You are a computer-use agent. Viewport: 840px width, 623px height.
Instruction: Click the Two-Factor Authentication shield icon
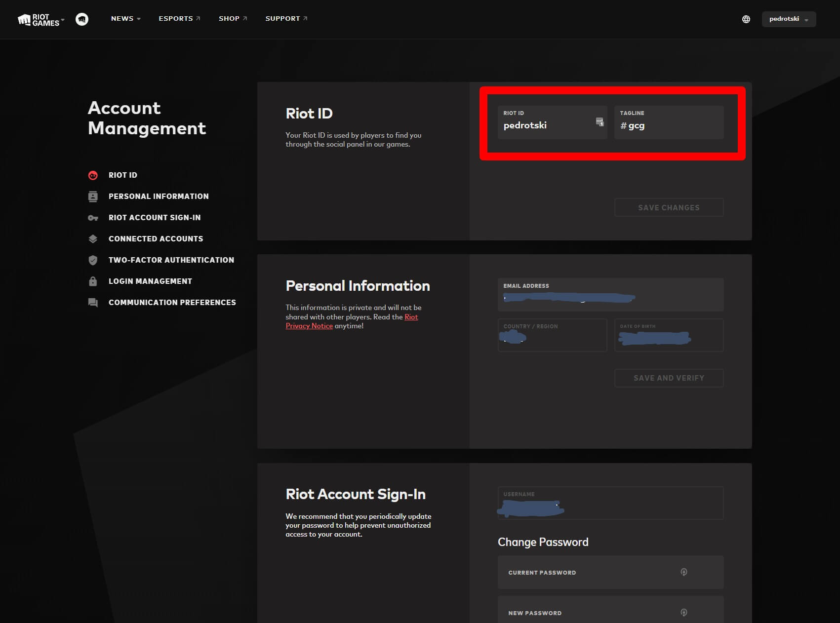[93, 260]
